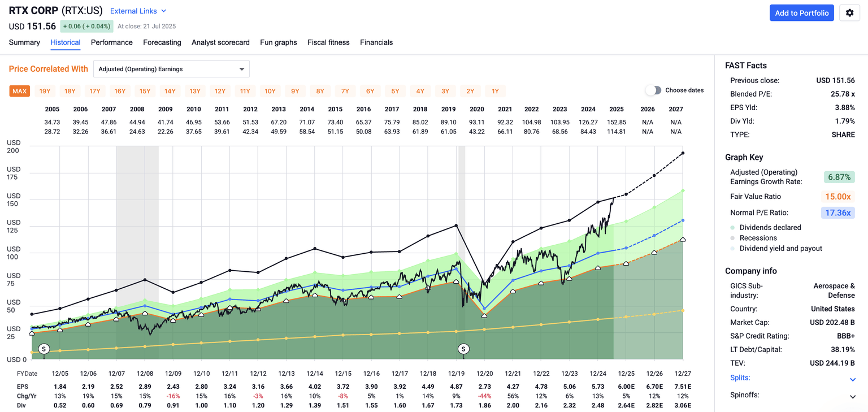The image size is (868, 412).
Task: Click the External Links chevron icon
Action: pyautogui.click(x=164, y=11)
